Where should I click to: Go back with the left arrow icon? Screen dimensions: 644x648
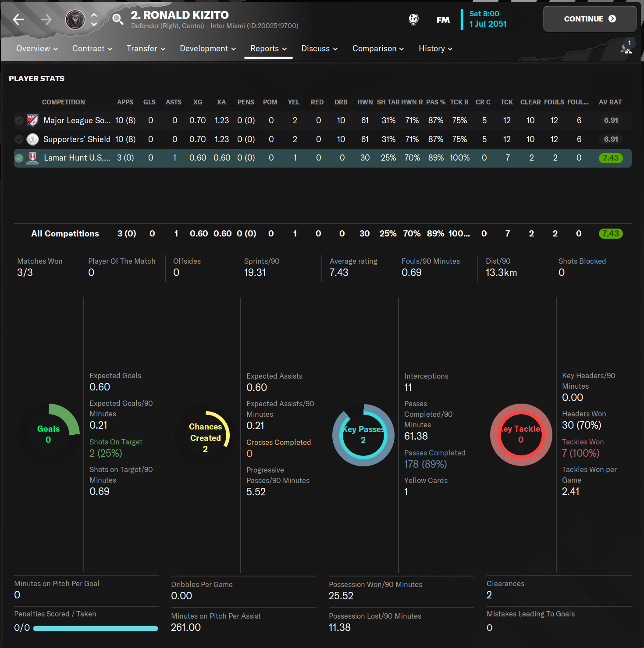pos(18,19)
